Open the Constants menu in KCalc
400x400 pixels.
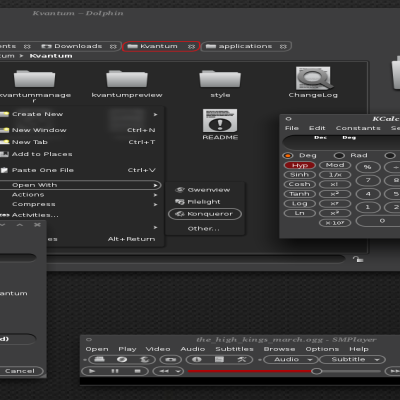coord(358,128)
